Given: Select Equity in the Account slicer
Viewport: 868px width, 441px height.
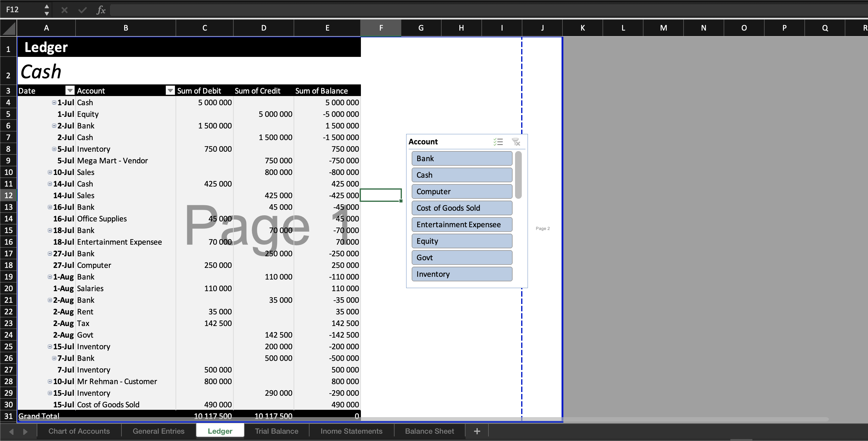Looking at the screenshot, I should 462,241.
